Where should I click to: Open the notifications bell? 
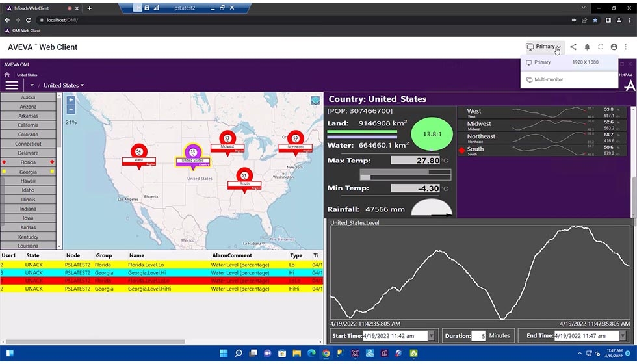(587, 47)
